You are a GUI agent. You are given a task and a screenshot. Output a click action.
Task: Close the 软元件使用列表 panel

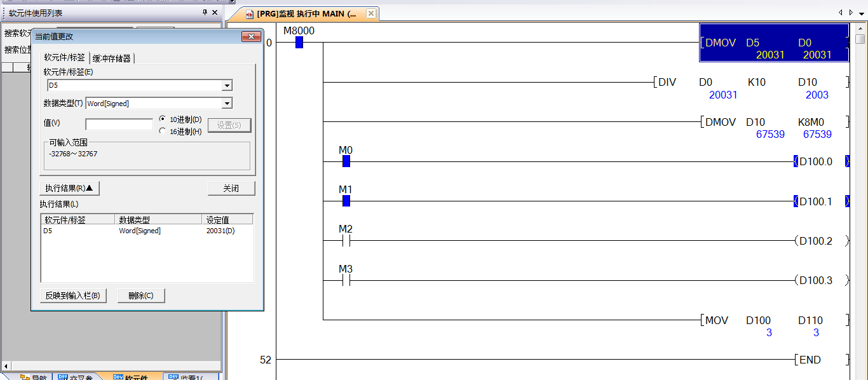(215, 13)
